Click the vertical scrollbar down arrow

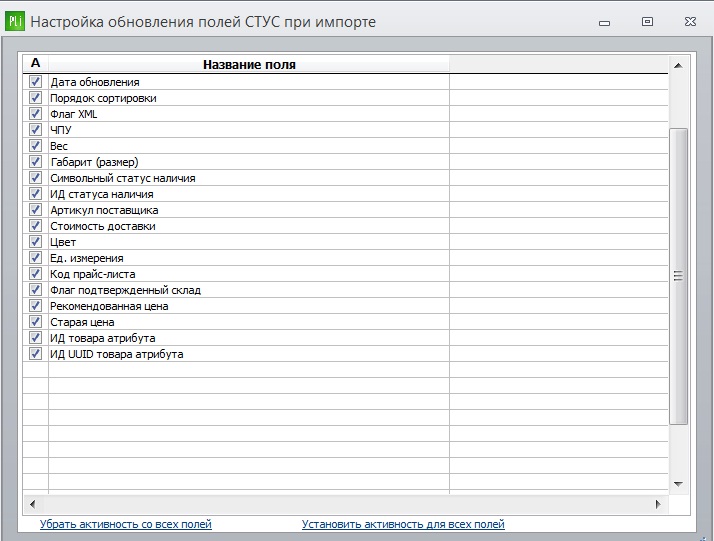coord(678,484)
